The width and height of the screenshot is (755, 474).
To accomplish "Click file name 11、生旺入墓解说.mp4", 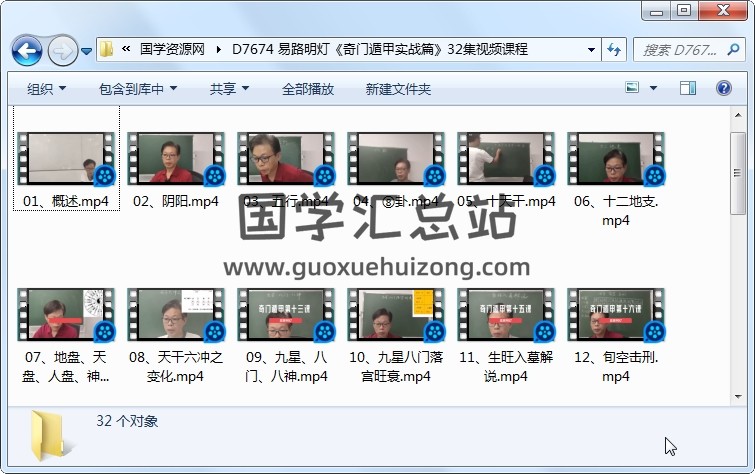I will 506,367.
